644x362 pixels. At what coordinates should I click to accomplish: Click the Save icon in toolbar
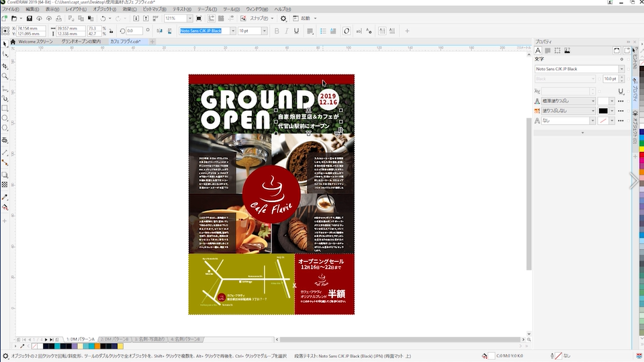click(x=30, y=19)
